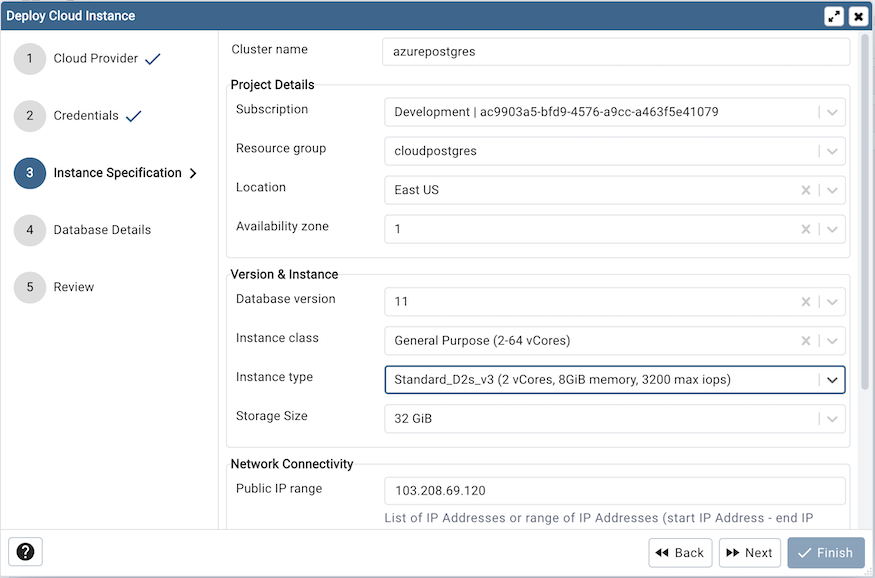Viewport: 875px width, 578px height.
Task: Click the Next button
Action: coord(749,552)
